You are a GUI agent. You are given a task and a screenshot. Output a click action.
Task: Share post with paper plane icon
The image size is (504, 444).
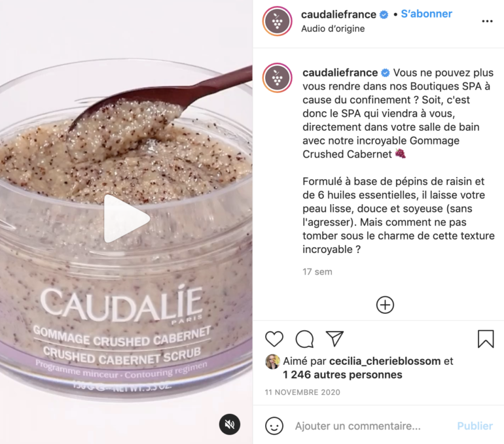334,338
